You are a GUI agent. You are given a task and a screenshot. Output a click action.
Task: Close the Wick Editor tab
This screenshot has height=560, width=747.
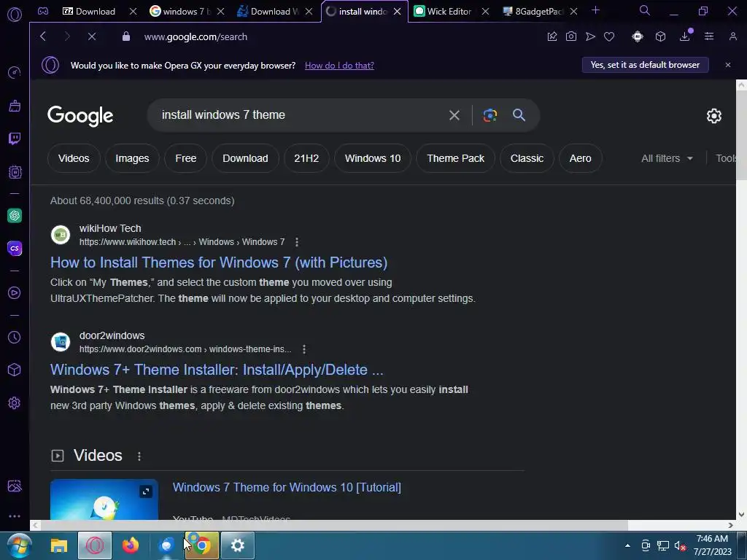[x=485, y=11]
